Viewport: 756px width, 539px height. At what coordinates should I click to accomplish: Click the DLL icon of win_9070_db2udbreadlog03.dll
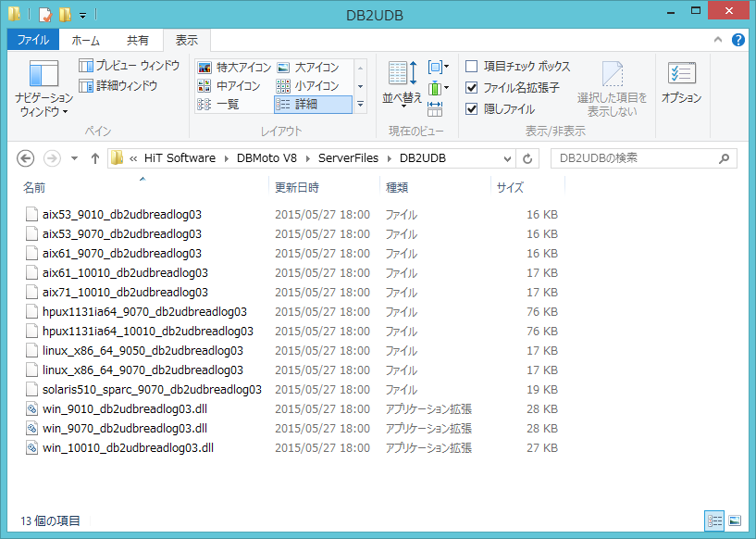[x=31, y=429]
